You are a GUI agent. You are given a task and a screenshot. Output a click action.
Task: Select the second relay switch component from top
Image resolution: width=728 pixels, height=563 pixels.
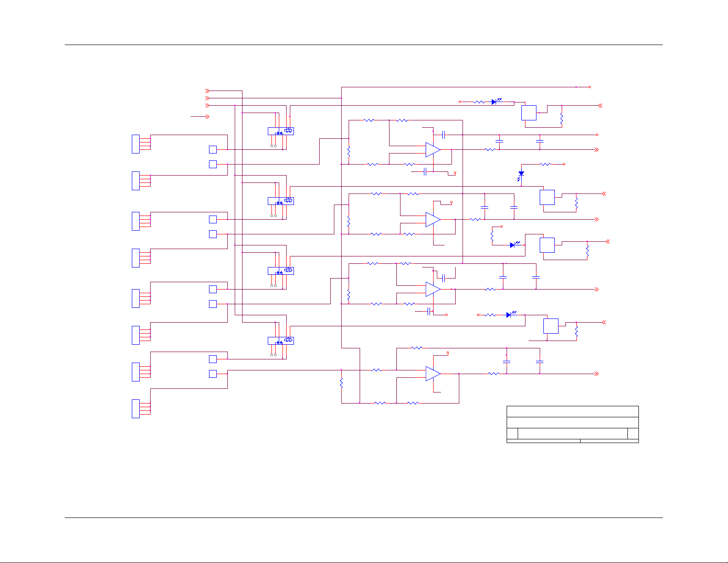click(281, 201)
